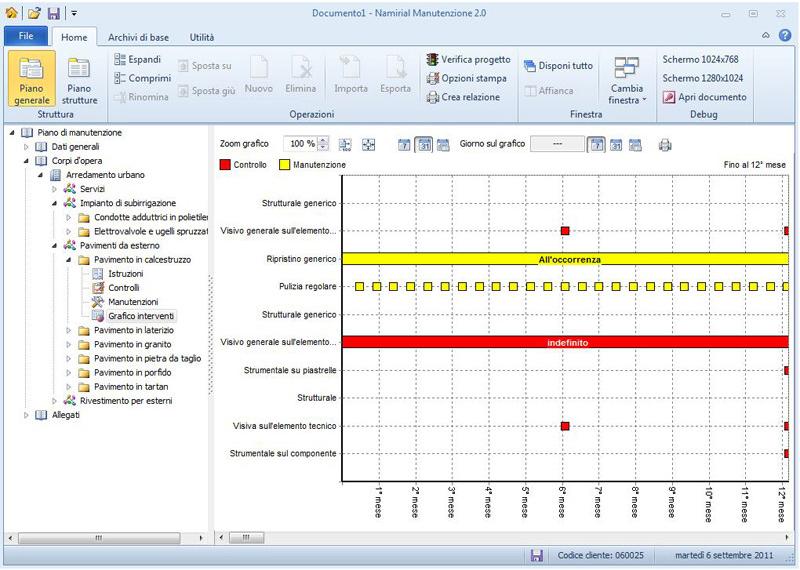Image resolution: width=800 pixels, height=570 pixels.
Task: Click Espandi button in Operazioni
Action: pyautogui.click(x=141, y=60)
